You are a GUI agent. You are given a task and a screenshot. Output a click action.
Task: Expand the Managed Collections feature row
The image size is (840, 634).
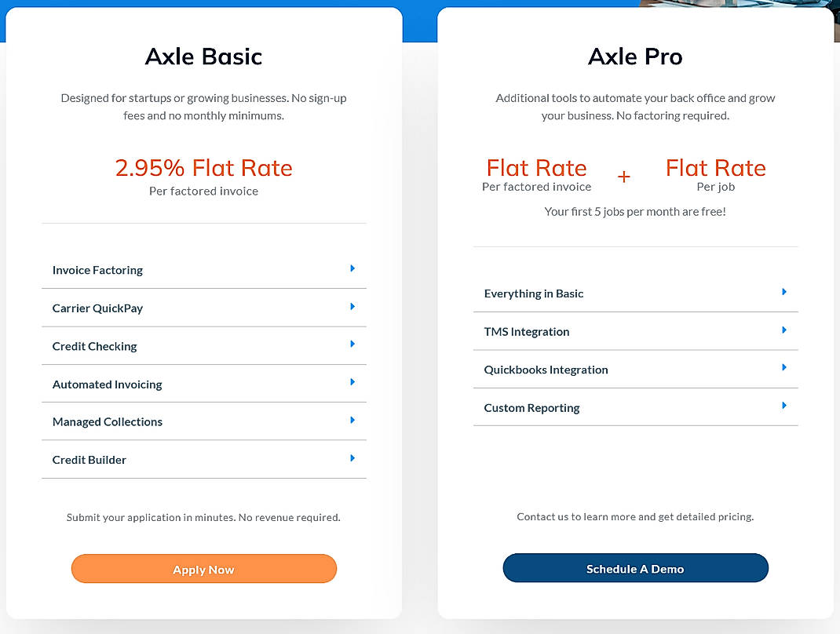(x=352, y=421)
